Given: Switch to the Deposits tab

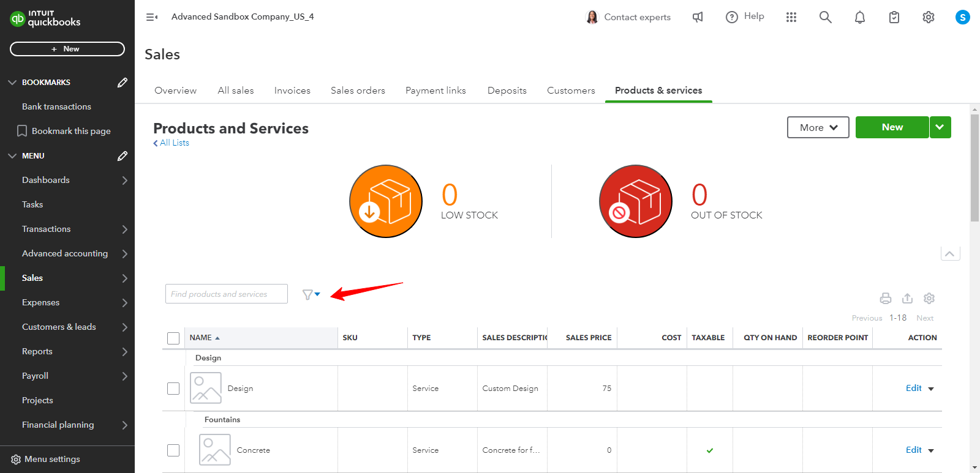Looking at the screenshot, I should pos(507,91).
